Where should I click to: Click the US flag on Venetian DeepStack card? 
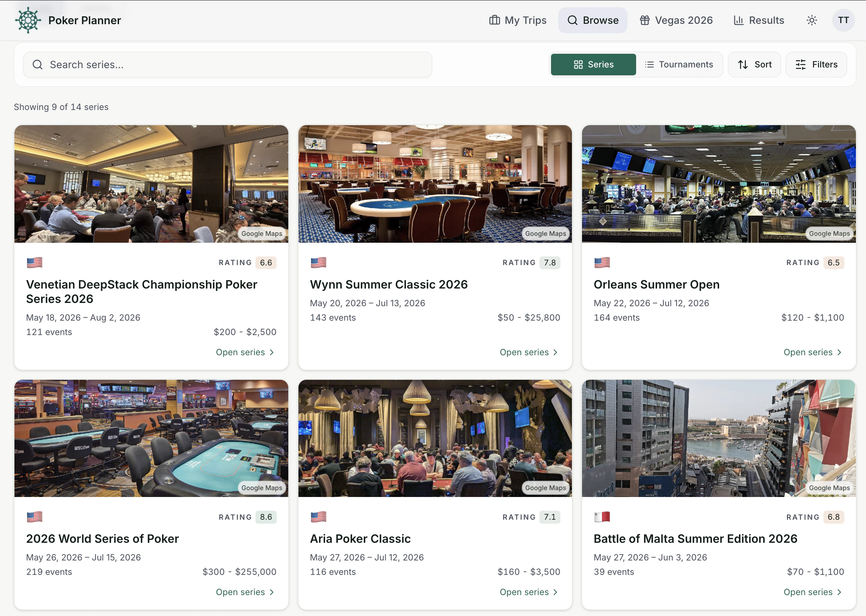[35, 263]
